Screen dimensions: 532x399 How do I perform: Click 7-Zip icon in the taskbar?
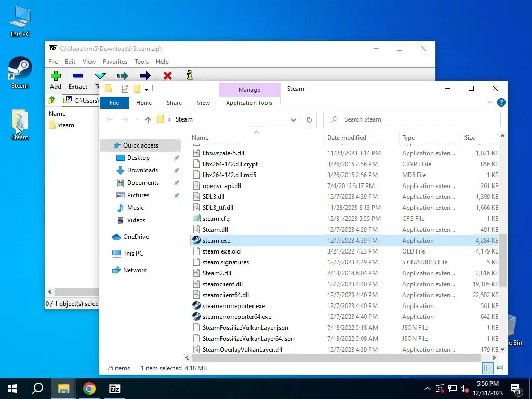[x=115, y=389]
